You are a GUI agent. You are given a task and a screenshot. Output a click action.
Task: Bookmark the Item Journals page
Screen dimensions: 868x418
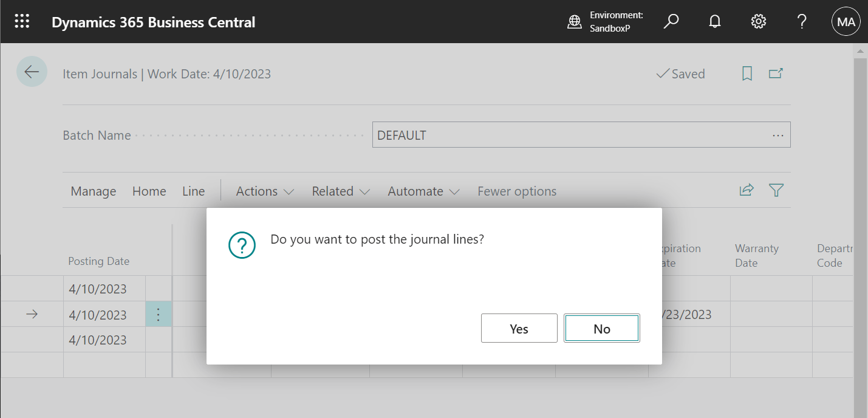(x=747, y=73)
